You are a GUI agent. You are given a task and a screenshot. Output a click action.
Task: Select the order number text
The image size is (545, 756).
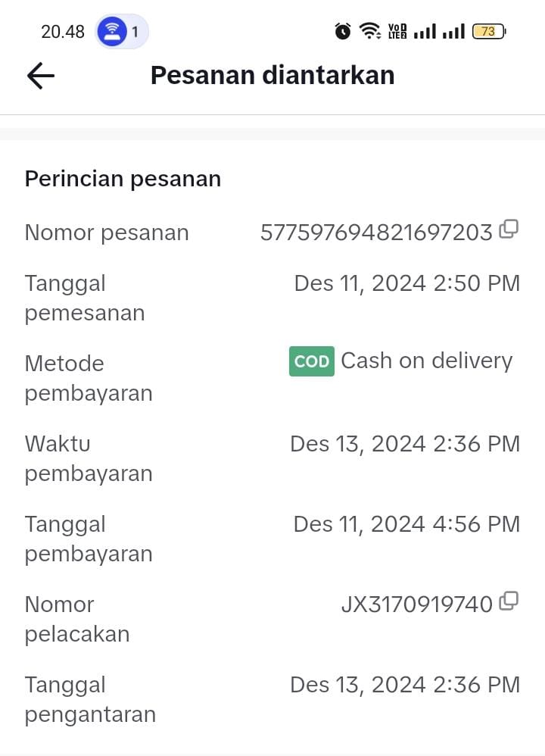pos(376,233)
